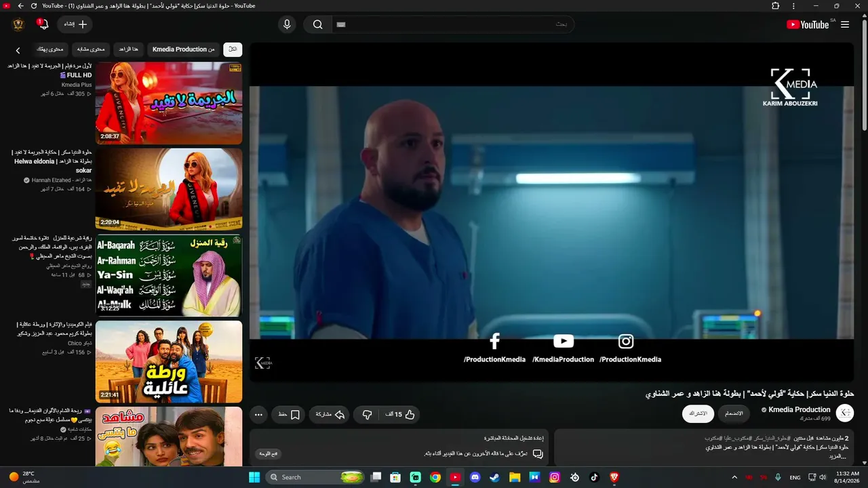Open TikTok from the taskbar
Image resolution: width=868 pixels, height=488 pixels.
click(594, 477)
